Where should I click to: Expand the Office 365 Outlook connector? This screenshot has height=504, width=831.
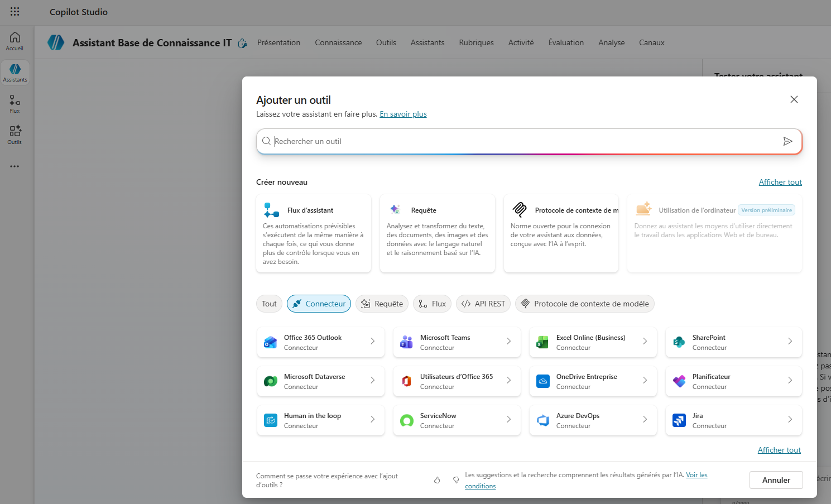point(320,342)
